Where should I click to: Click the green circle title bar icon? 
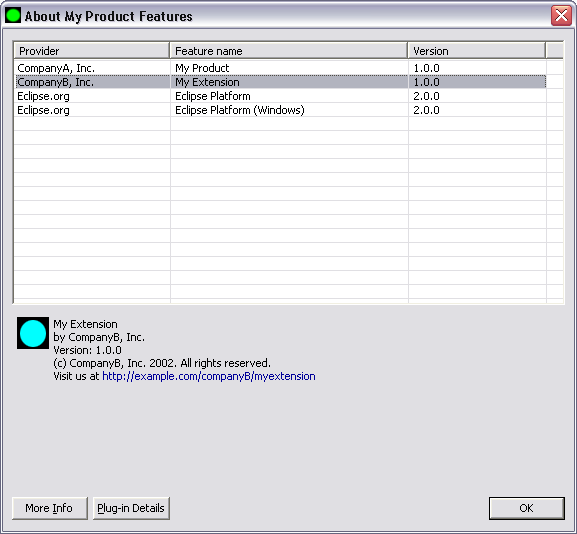click(x=13, y=16)
